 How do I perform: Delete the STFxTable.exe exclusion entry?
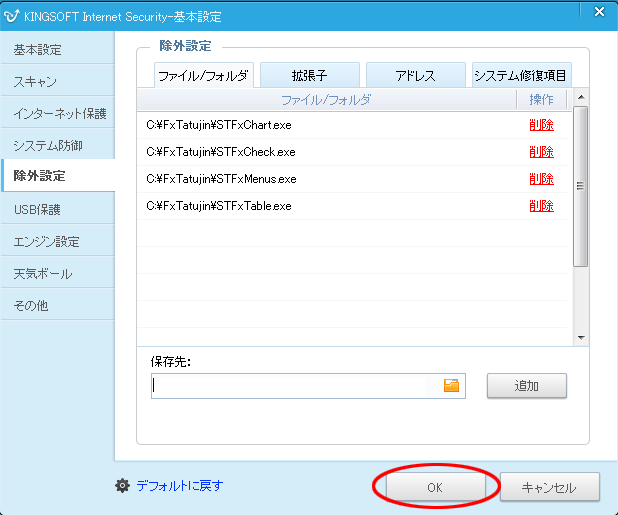click(542, 206)
